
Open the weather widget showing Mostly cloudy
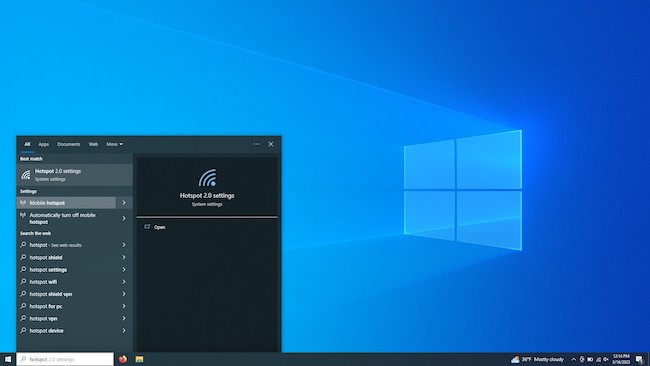coord(537,359)
